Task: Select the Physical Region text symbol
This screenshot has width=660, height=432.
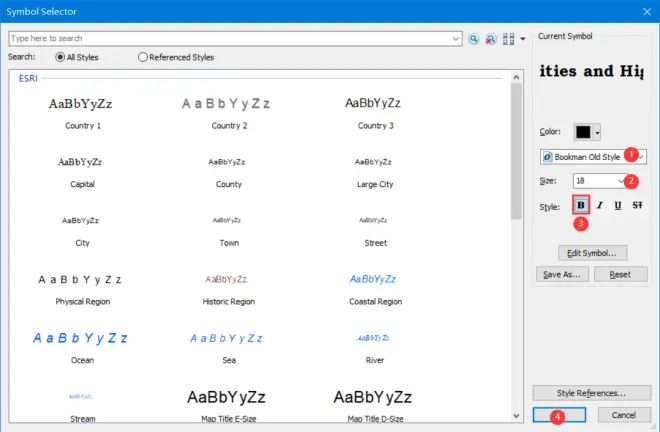Action: 82,290
